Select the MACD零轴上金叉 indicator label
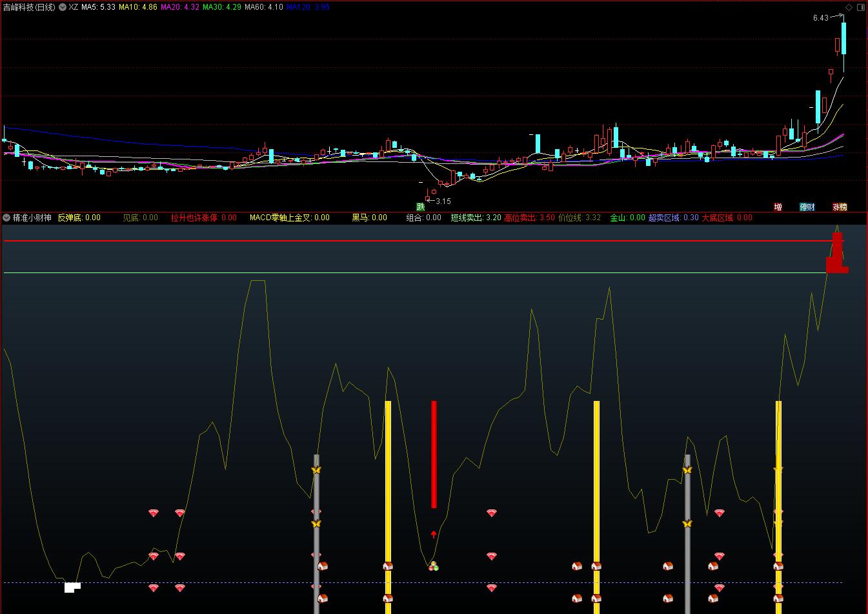The width and height of the screenshot is (868, 614). coord(289,218)
